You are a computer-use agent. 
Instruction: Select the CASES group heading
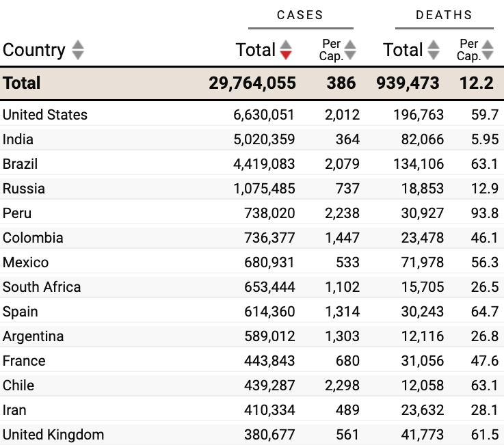pos(300,15)
